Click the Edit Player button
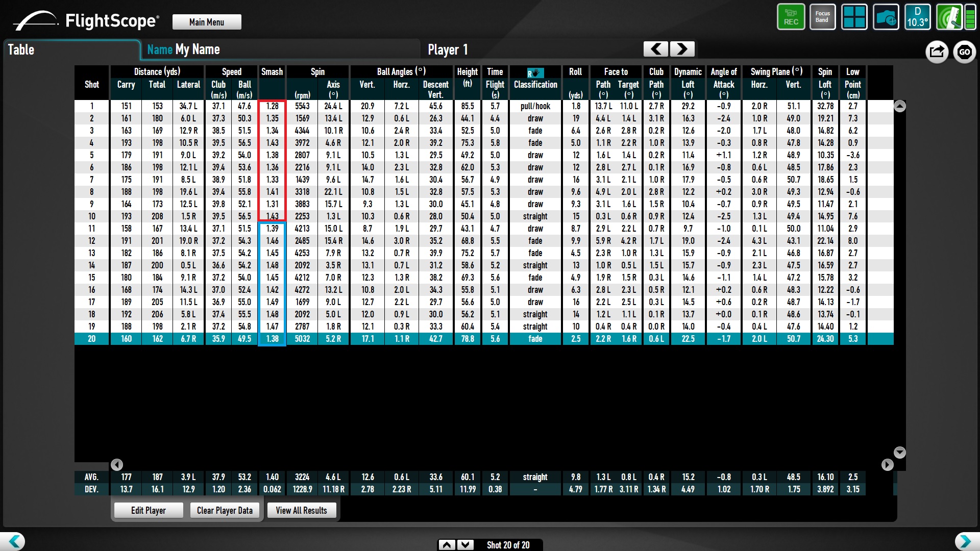The height and width of the screenshot is (551, 980). [149, 510]
